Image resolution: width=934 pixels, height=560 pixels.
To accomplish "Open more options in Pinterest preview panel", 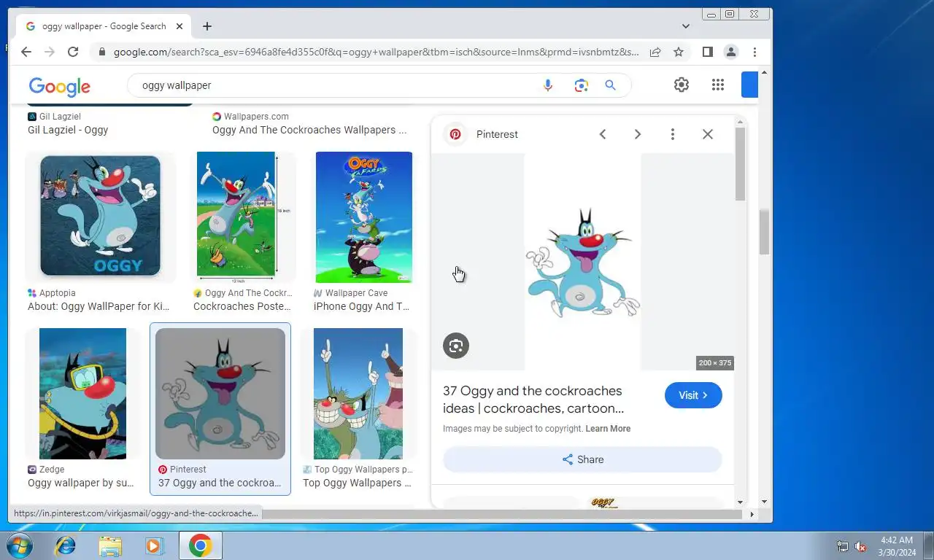I will (x=673, y=134).
